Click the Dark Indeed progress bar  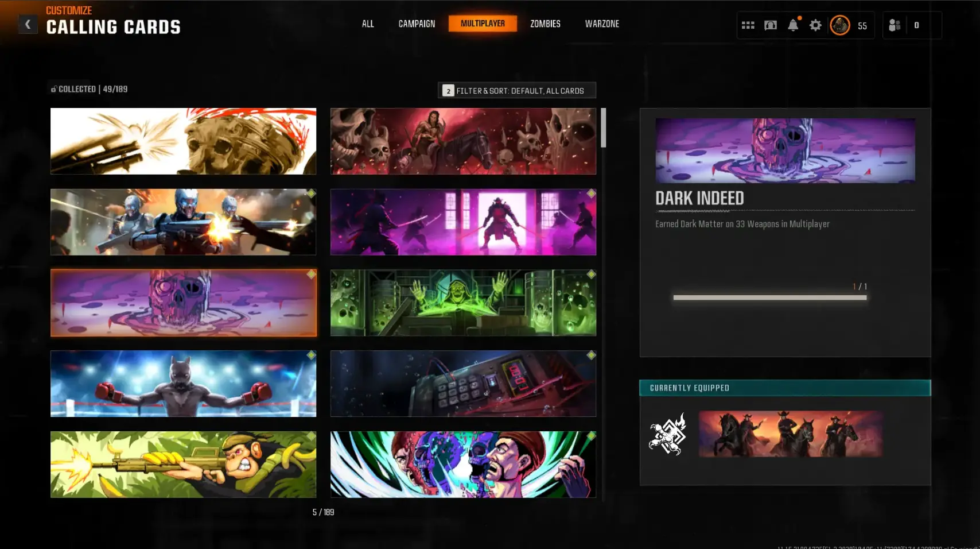pos(770,297)
